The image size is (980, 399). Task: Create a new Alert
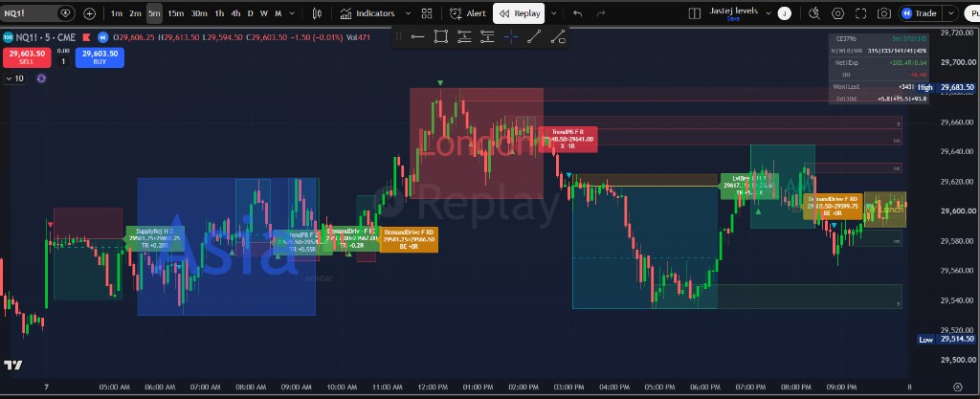468,13
